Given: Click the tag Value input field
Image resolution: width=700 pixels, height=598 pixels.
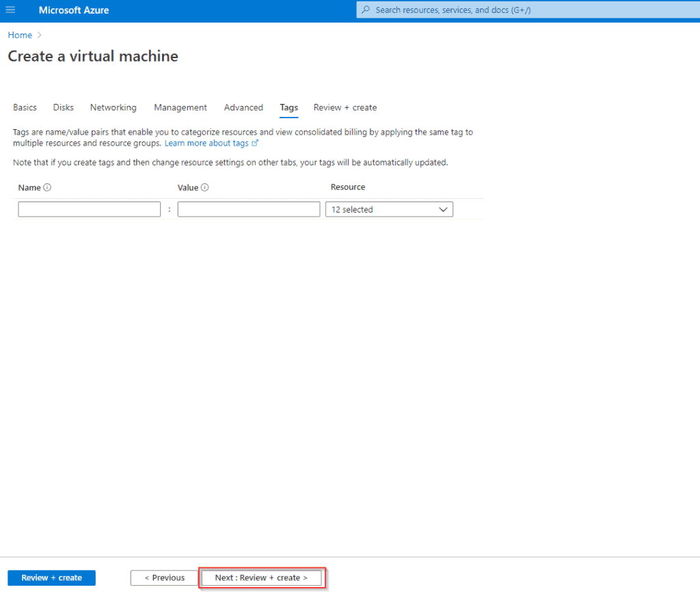Looking at the screenshot, I should [248, 209].
